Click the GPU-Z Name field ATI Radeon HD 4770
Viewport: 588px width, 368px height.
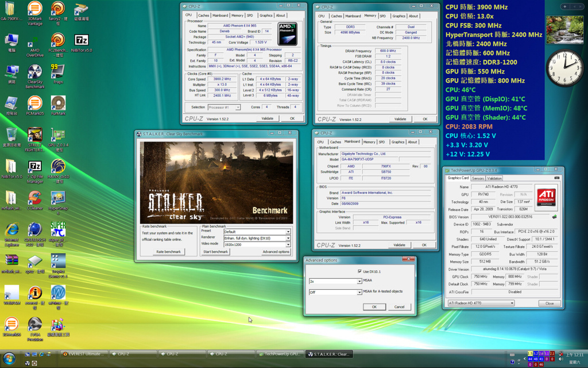point(502,187)
